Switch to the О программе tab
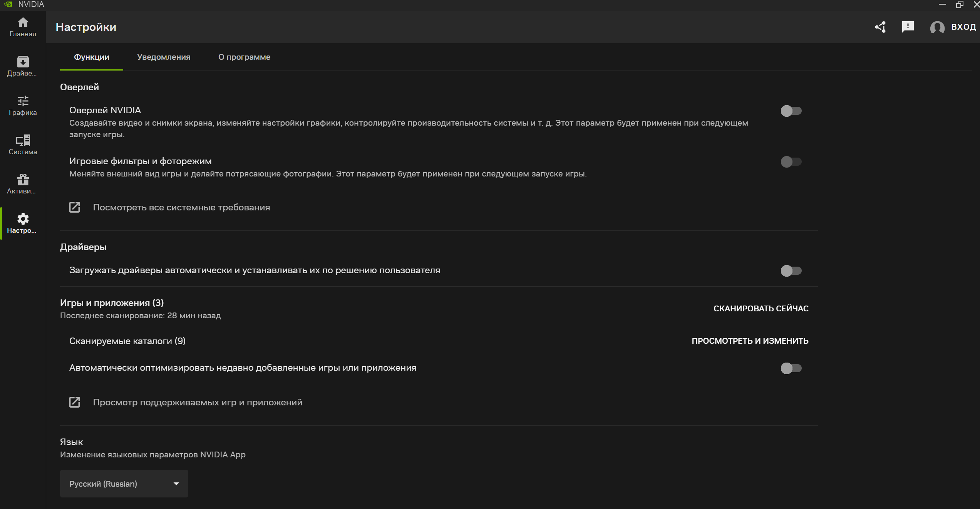 (x=244, y=57)
